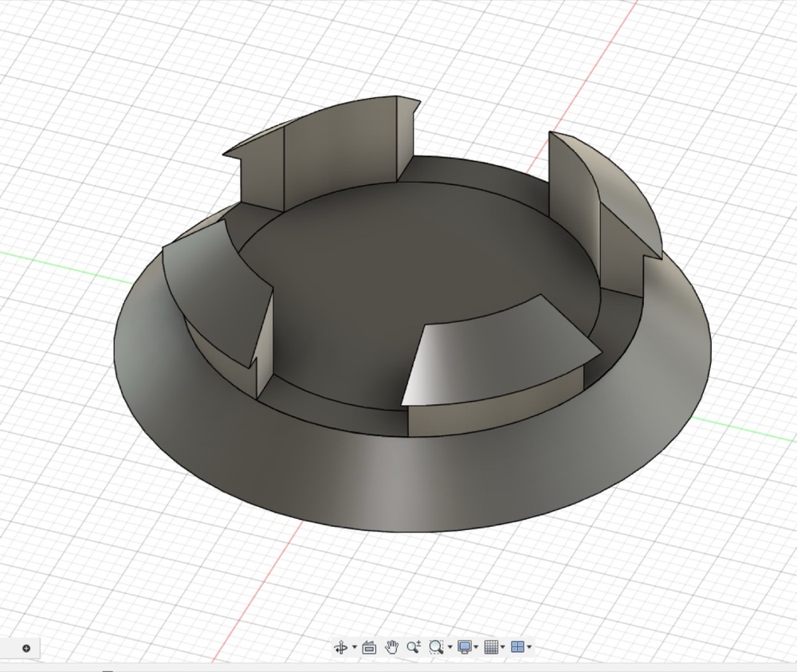797x672 pixels.
Task: Open the Grid and Snaps dropdown arrow
Action: [x=503, y=647]
